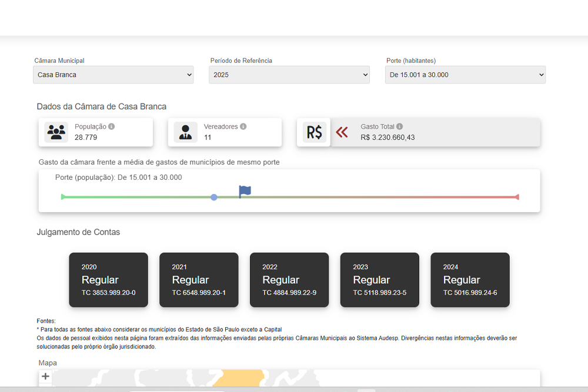Open the 2023 Regular judgment card
The image size is (588, 392).
[x=379, y=280]
